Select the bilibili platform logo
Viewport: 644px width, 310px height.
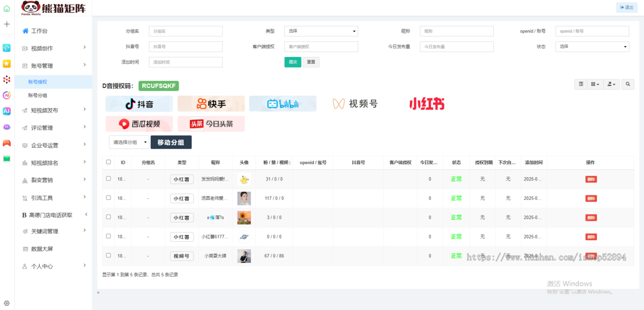pos(283,104)
